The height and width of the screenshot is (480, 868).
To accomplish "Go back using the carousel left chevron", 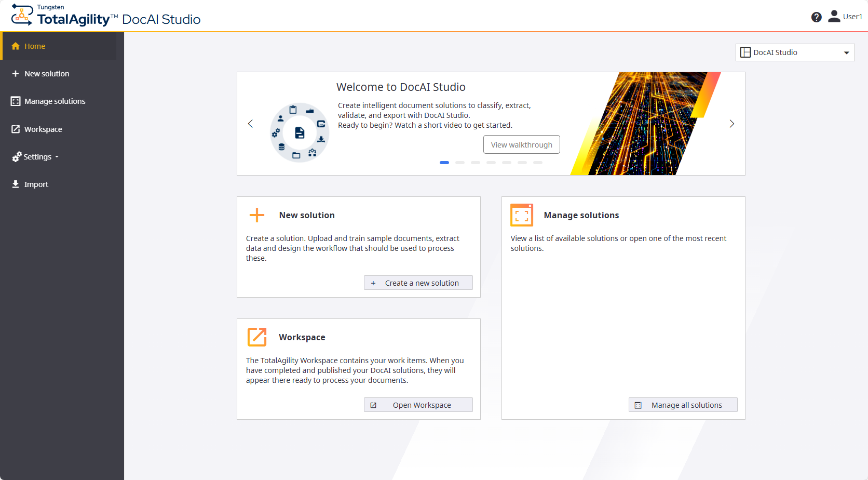I will tap(250, 124).
